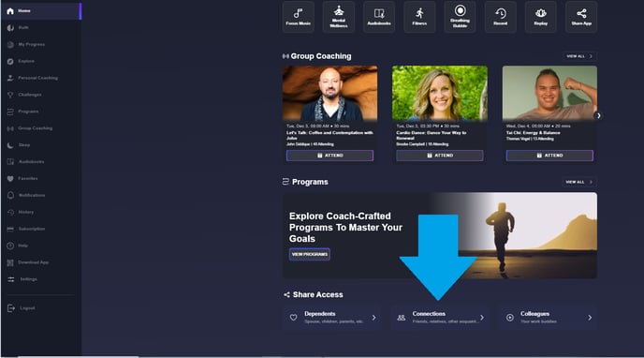Click View Programs button on banner
Image resolution: width=644 pixels, height=358 pixels.
click(x=309, y=254)
